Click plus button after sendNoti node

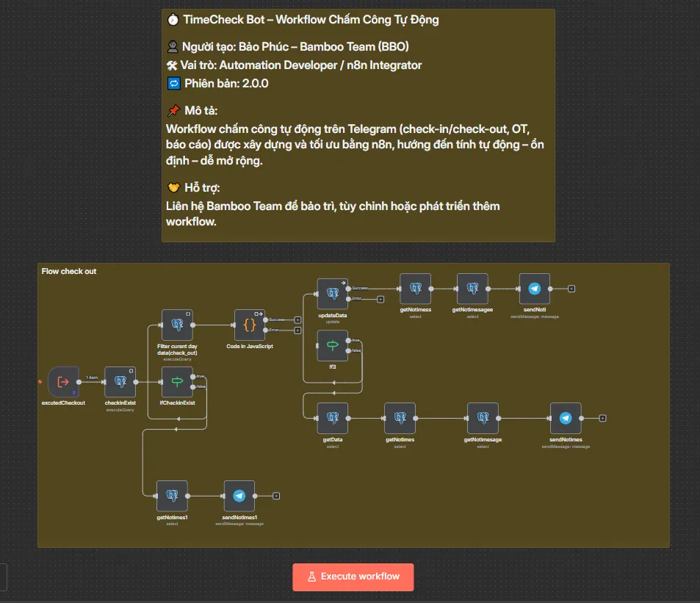tap(571, 289)
